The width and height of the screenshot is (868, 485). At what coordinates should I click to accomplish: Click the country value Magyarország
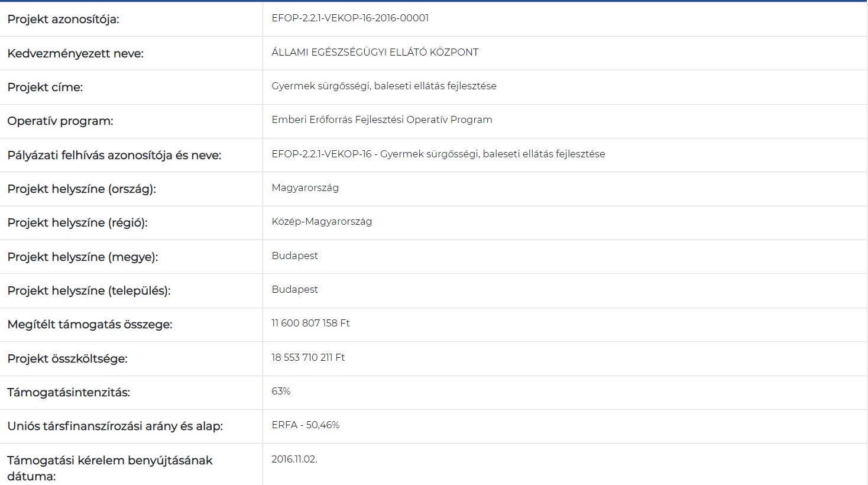pos(305,188)
